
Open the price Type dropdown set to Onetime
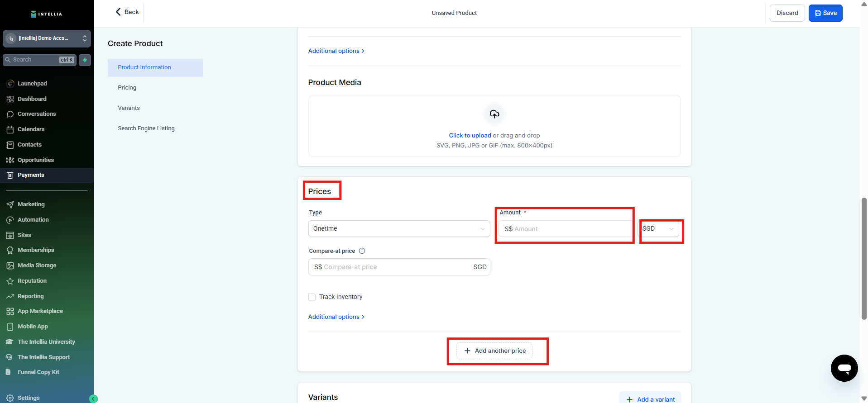[x=398, y=229]
